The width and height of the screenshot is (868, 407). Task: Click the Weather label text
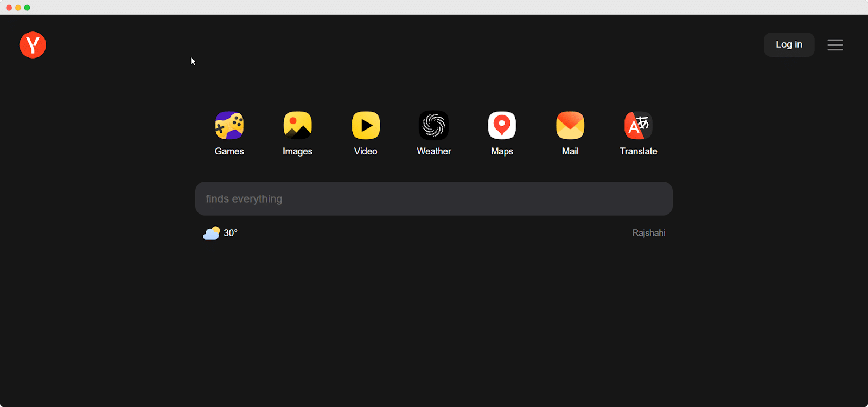point(434,151)
